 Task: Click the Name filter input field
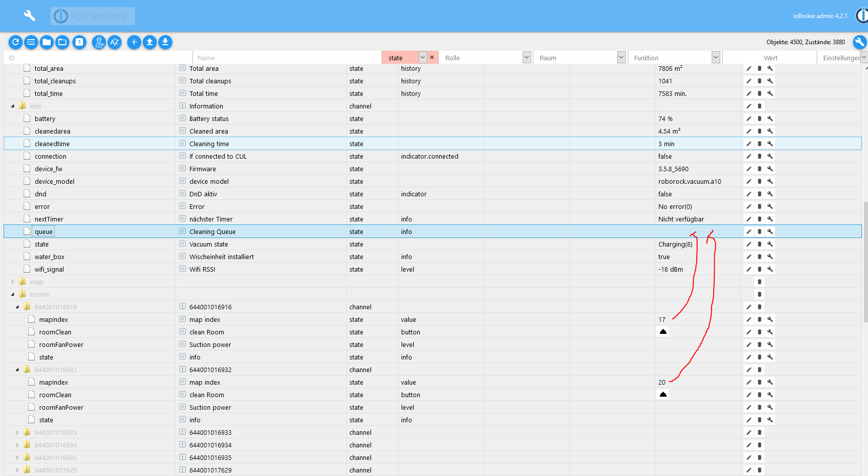pyautogui.click(x=287, y=58)
